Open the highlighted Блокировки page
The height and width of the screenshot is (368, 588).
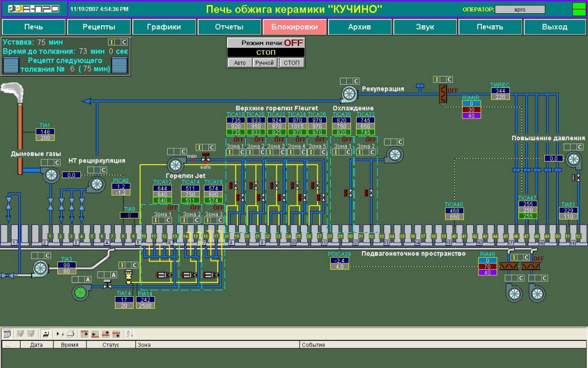(x=295, y=27)
